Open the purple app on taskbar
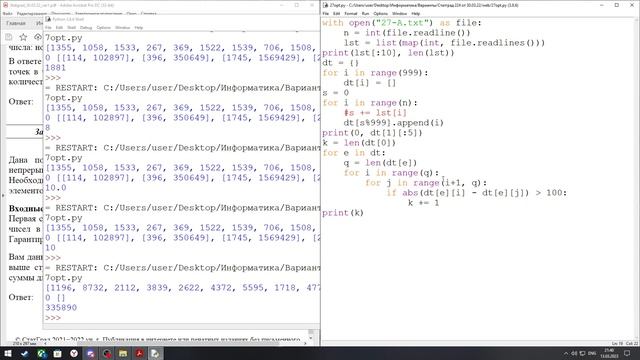 (x=90, y=353)
